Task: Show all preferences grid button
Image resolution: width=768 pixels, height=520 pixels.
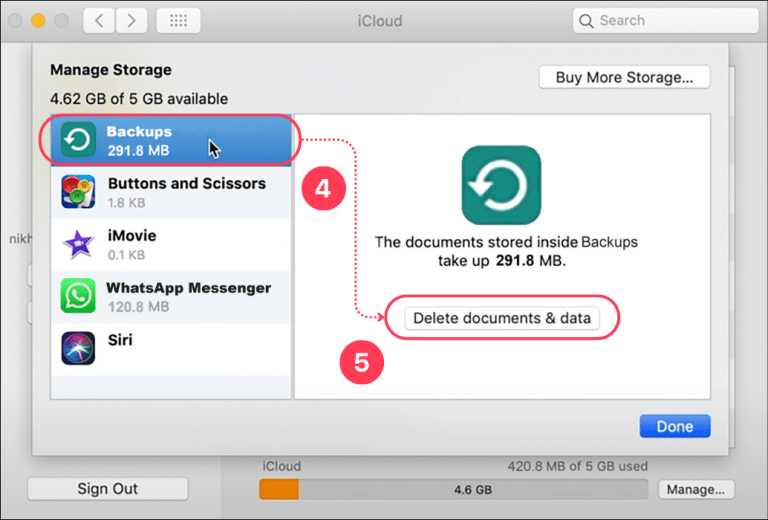Action: point(178,21)
